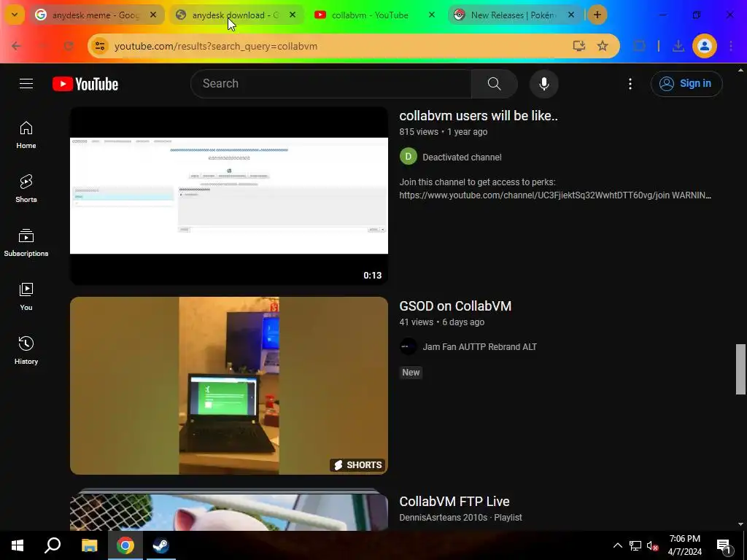Click the magnifier search button
This screenshot has height=560, width=747.
(x=494, y=84)
